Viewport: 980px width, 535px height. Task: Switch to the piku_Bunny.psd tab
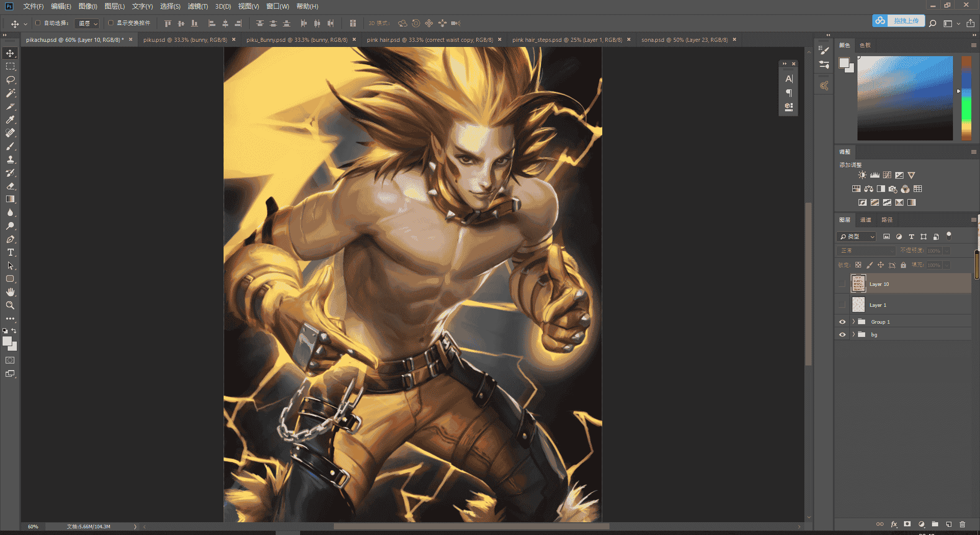[297, 40]
